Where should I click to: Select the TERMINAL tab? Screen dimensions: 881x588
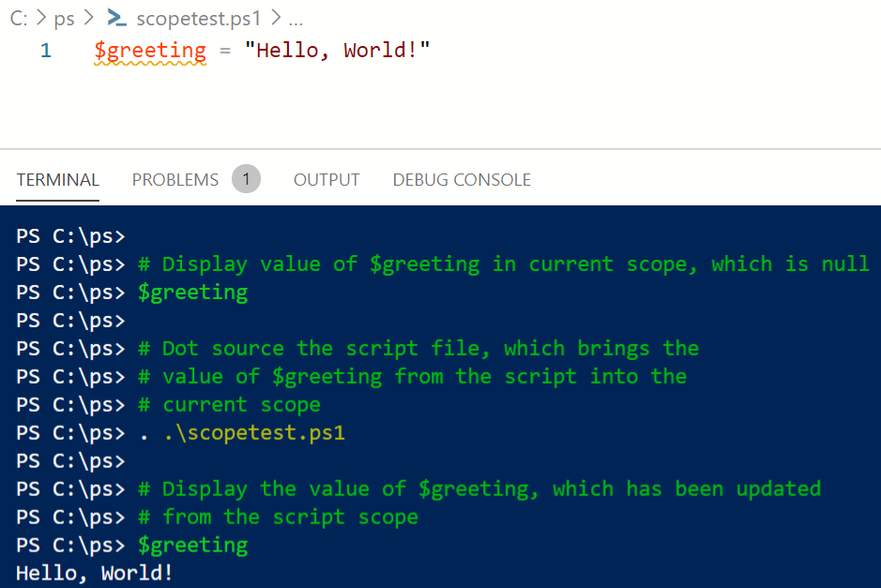(x=57, y=179)
